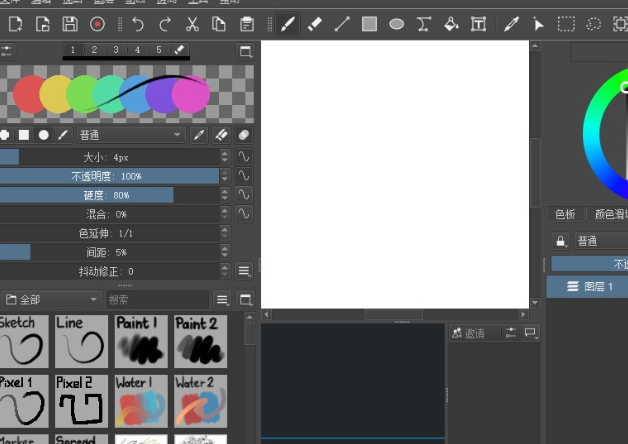Select layer 图层 1
Viewport: 628px width, 444px height.
click(588, 286)
